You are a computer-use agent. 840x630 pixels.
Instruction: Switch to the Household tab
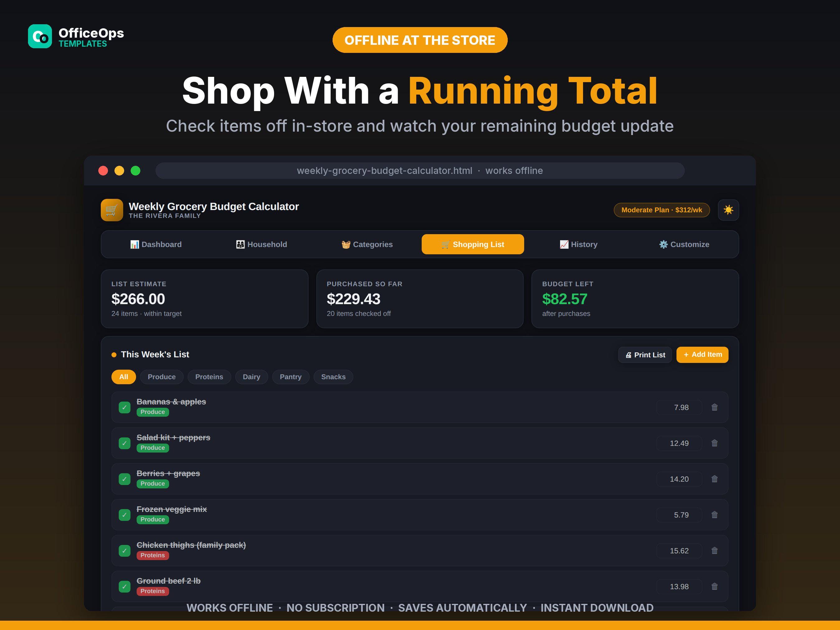pos(261,244)
